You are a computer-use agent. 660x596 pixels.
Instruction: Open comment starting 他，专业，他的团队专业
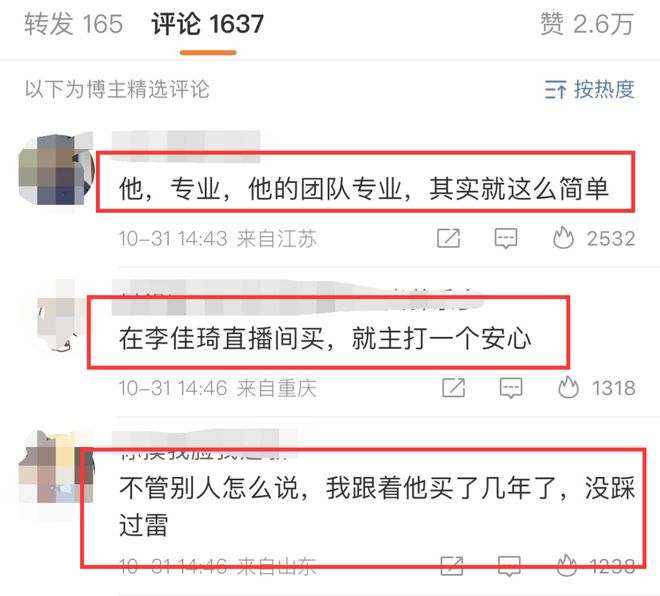pos(364,189)
